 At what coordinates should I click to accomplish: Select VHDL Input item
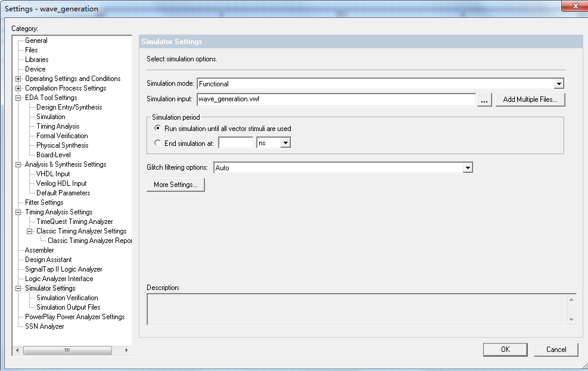[x=53, y=174]
